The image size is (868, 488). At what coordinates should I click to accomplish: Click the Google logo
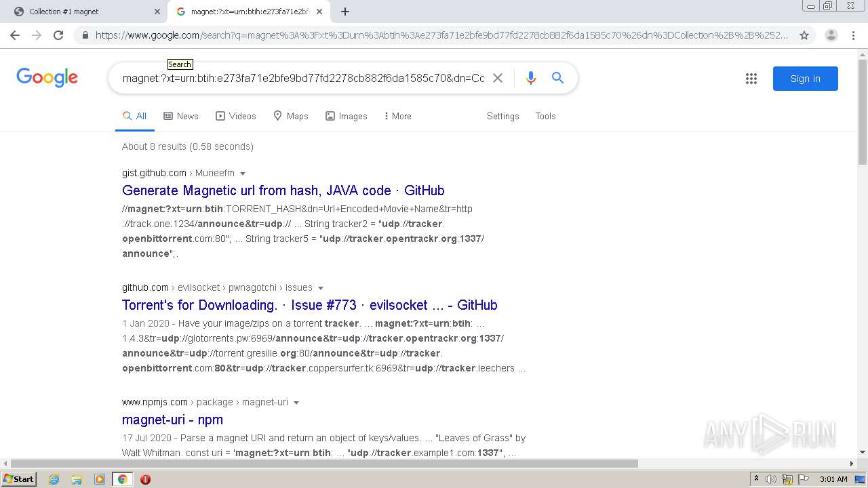[47, 78]
